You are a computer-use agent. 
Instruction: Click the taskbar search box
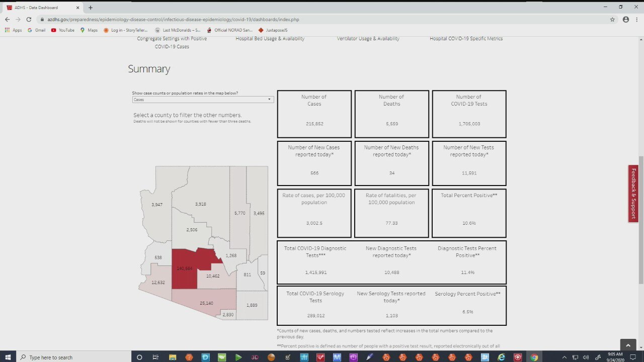(x=74, y=357)
